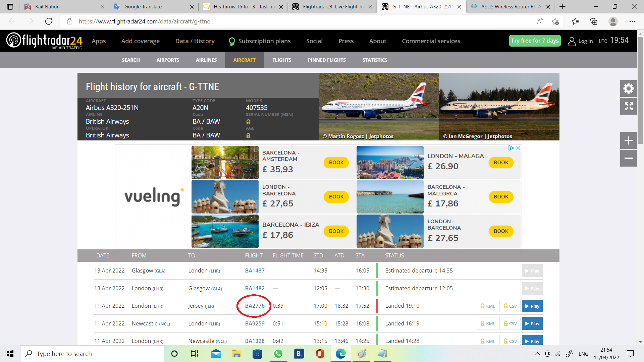The height and width of the screenshot is (362, 644).
Task: Open the Apps menu
Action: click(99, 41)
